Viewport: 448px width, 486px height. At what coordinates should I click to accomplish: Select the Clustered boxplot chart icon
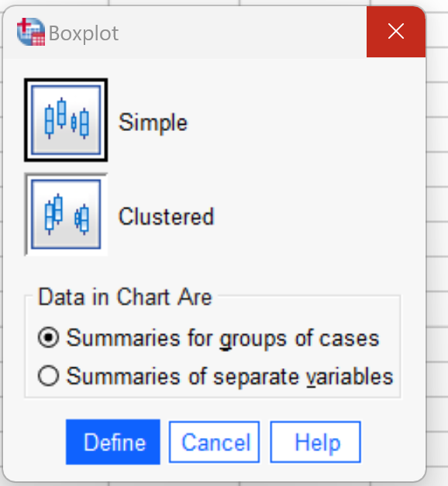(66, 214)
